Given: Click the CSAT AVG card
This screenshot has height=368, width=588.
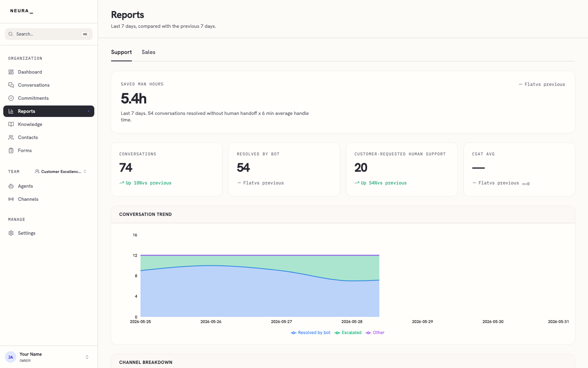Looking at the screenshot, I should pos(519,169).
